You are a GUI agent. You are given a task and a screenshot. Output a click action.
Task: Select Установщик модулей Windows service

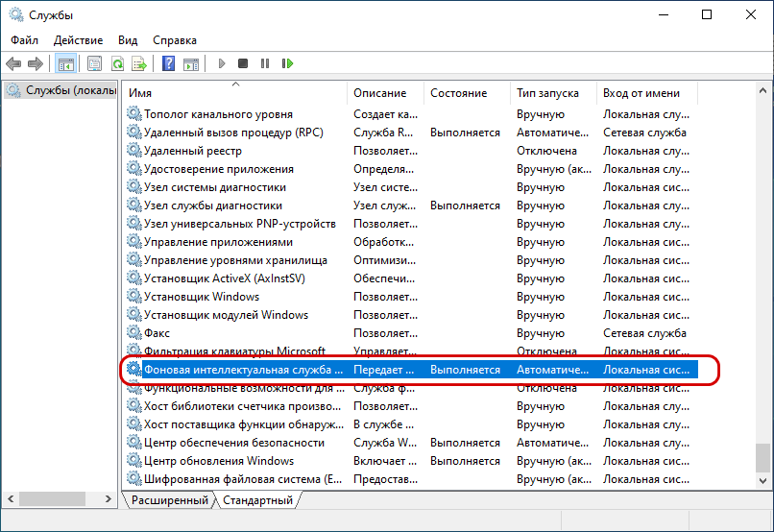pos(411,315)
